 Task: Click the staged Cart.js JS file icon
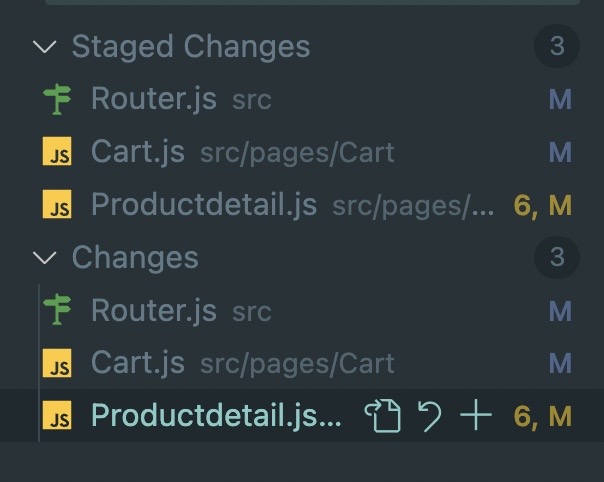[x=57, y=151]
